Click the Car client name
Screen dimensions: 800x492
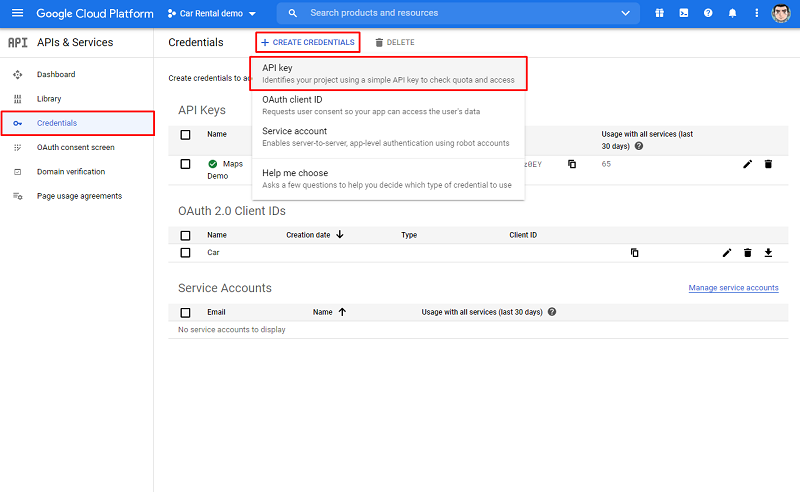click(x=213, y=253)
